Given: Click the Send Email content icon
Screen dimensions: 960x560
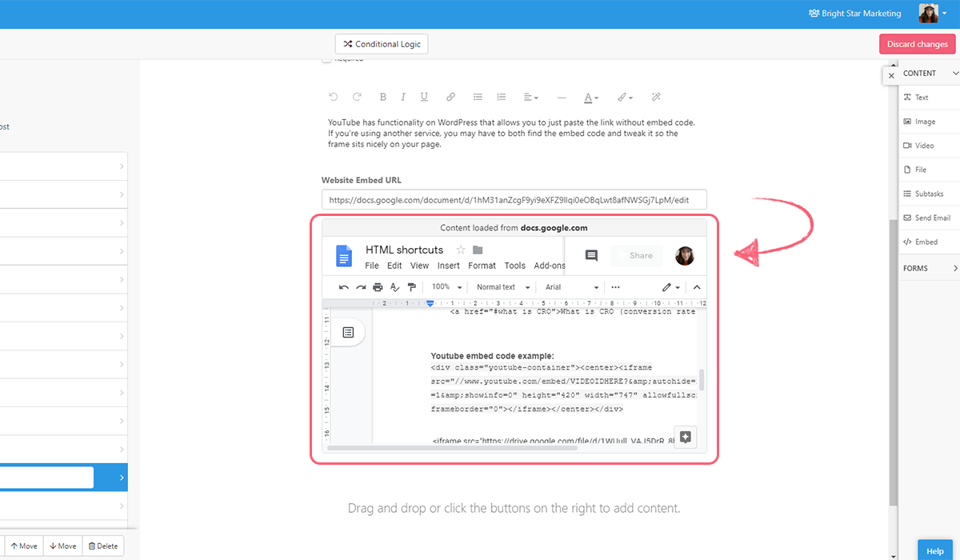Looking at the screenshot, I should tap(926, 217).
